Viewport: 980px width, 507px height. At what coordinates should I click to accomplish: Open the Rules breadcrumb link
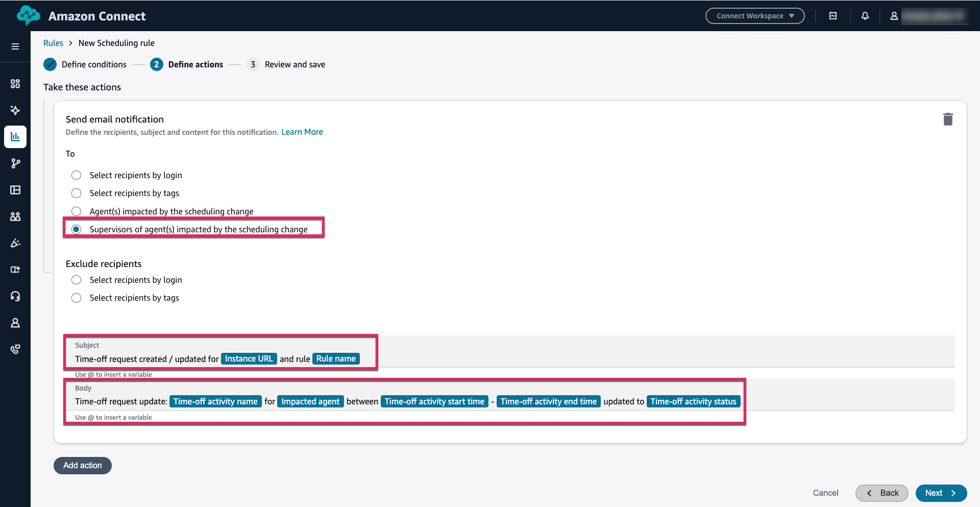53,43
